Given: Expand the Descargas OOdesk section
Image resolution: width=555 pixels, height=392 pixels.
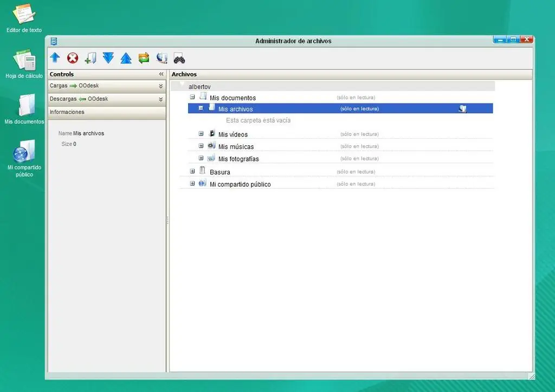Looking at the screenshot, I should click(x=160, y=99).
